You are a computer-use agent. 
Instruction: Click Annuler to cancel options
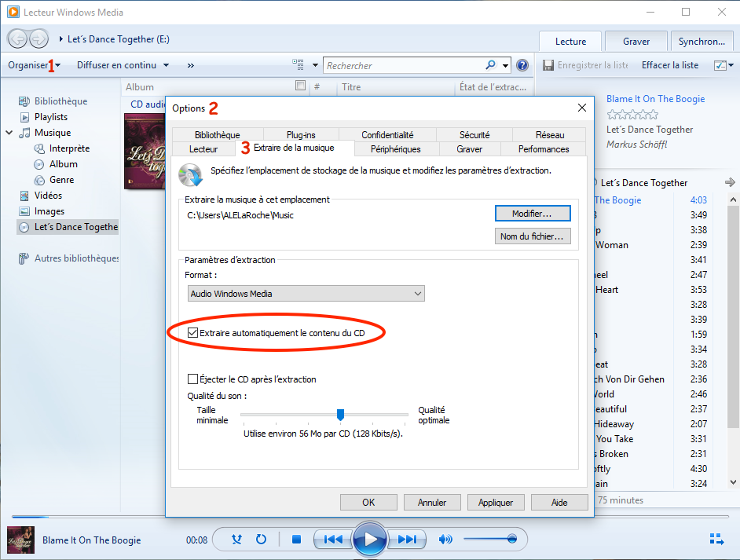(432, 502)
